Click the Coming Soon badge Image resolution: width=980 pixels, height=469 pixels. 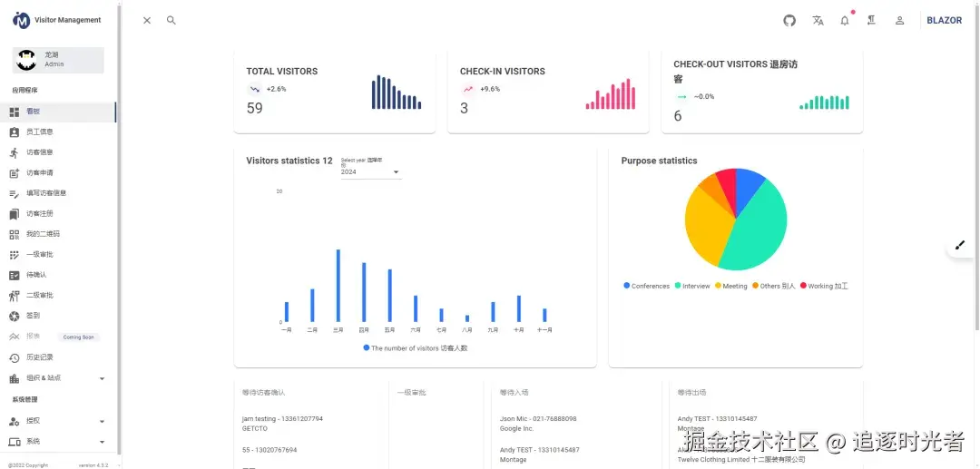click(78, 337)
